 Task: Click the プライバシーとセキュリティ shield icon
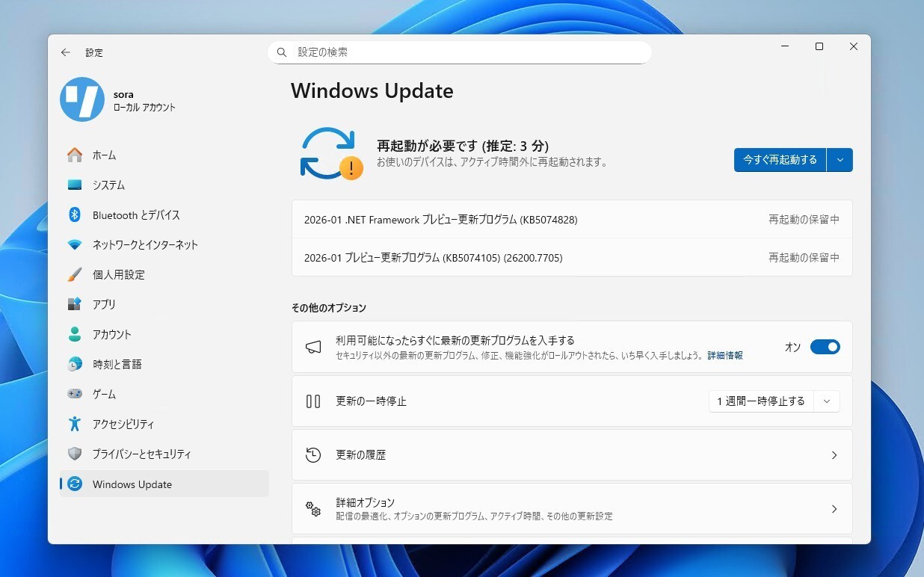[75, 454]
